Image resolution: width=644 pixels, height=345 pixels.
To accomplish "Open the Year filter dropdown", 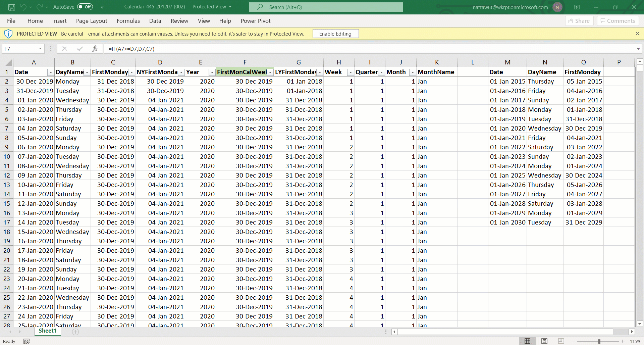I will (212, 72).
